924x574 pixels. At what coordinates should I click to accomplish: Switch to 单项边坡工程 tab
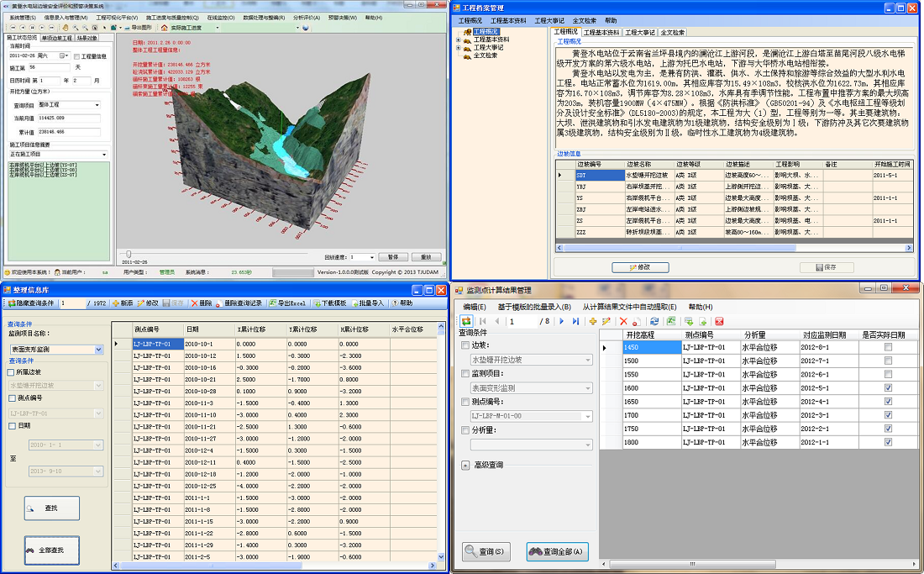pyautogui.click(x=56, y=38)
